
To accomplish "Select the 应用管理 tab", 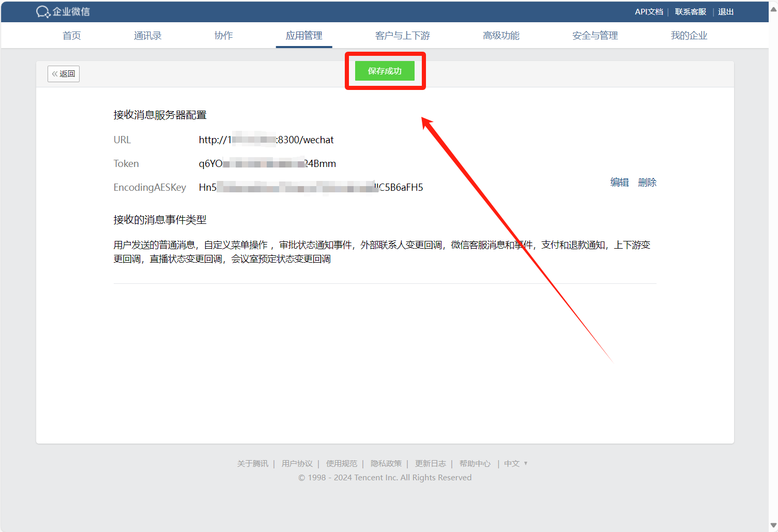I will point(304,36).
